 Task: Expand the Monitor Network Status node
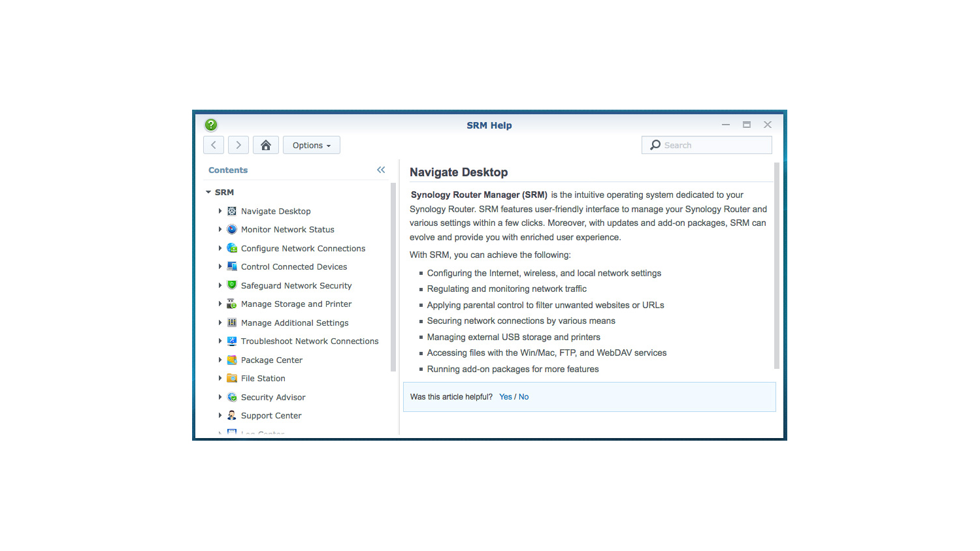(220, 229)
